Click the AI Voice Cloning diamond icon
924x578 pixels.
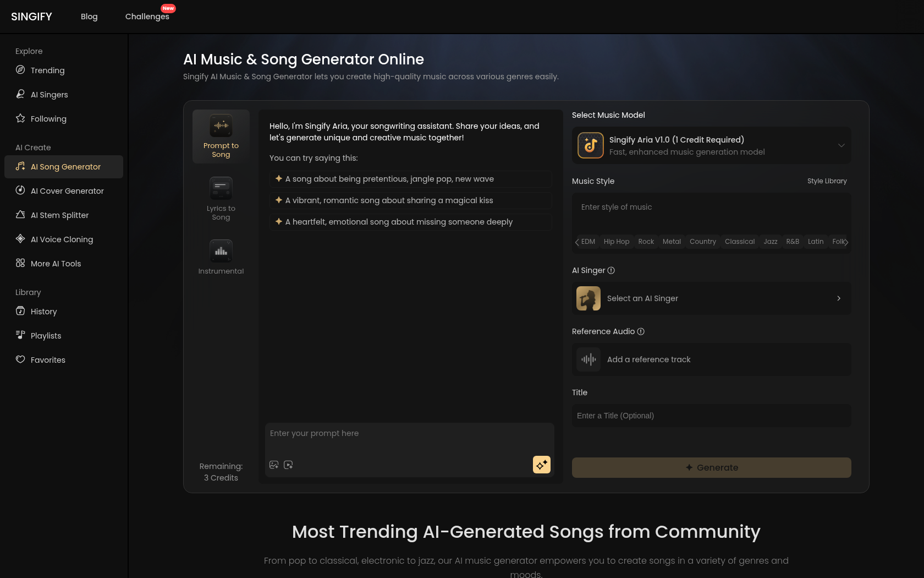[x=20, y=239]
